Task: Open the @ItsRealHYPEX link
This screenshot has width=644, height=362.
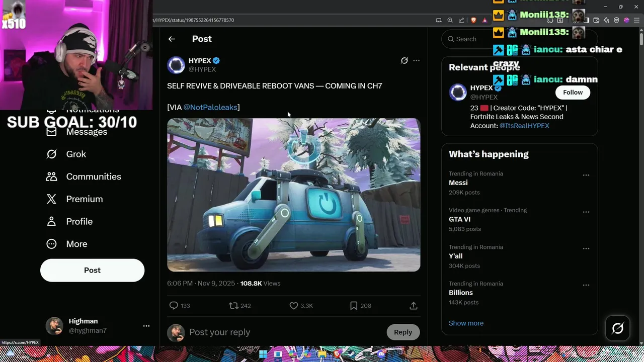Action: pyautogui.click(x=524, y=126)
